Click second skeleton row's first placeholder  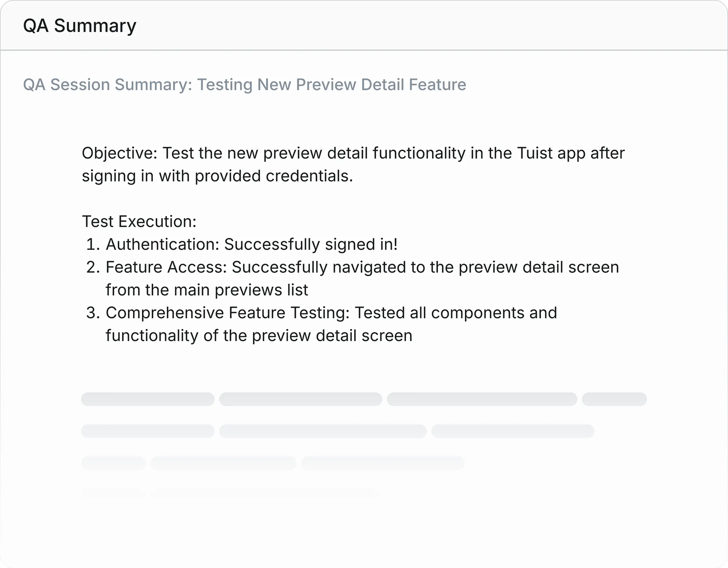pos(148,431)
